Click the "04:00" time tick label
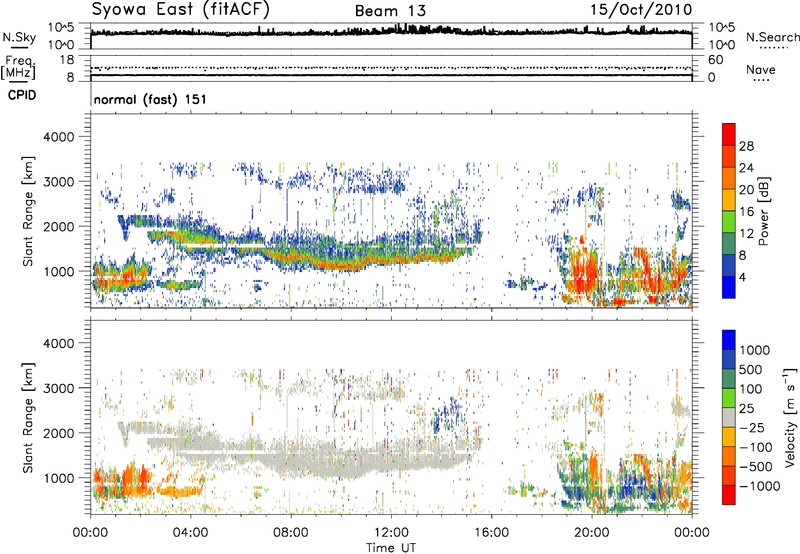The height and width of the screenshot is (554, 800). pyautogui.click(x=191, y=533)
